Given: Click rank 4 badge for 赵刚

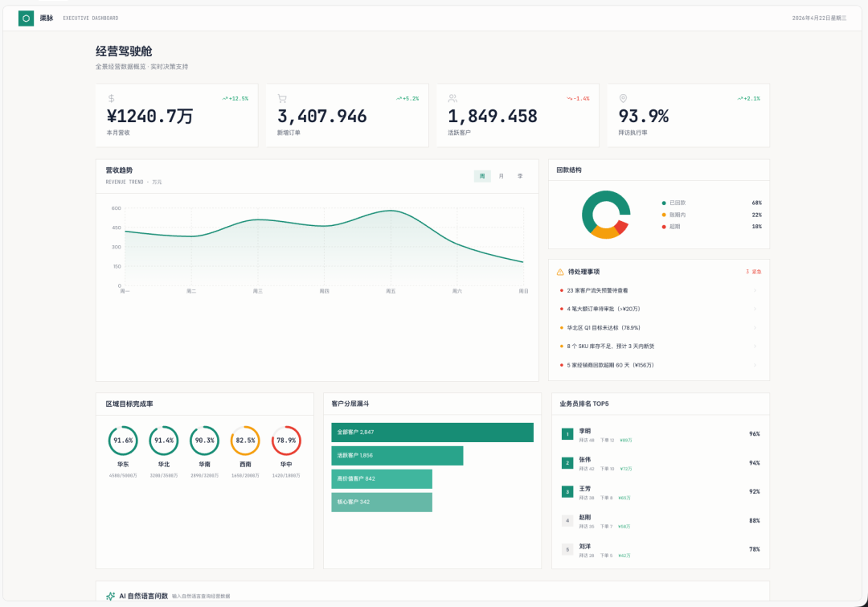Looking at the screenshot, I should point(567,521).
